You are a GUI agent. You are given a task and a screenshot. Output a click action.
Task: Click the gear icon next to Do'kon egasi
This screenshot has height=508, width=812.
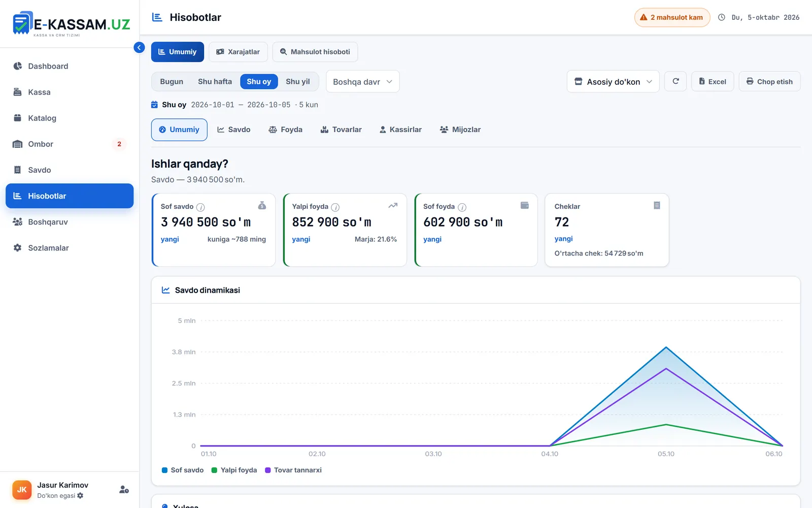coord(80,496)
